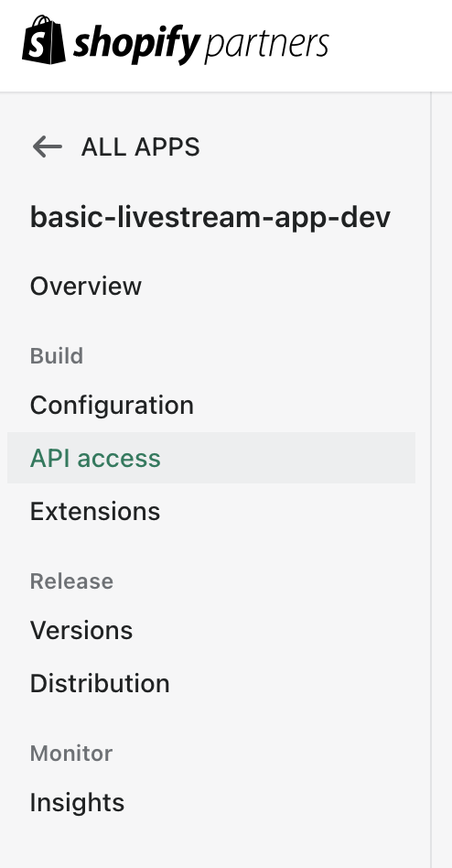Open the Overview page

86,287
